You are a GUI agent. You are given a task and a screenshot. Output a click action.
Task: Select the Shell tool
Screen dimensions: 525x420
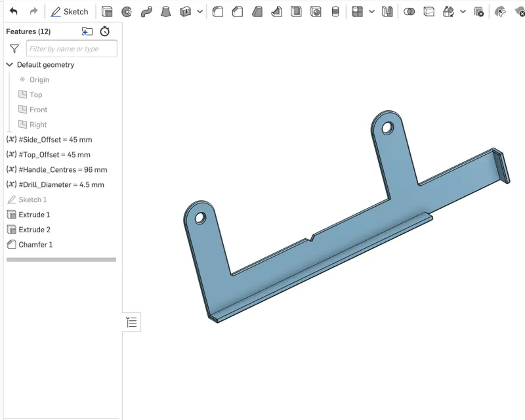[297, 12]
